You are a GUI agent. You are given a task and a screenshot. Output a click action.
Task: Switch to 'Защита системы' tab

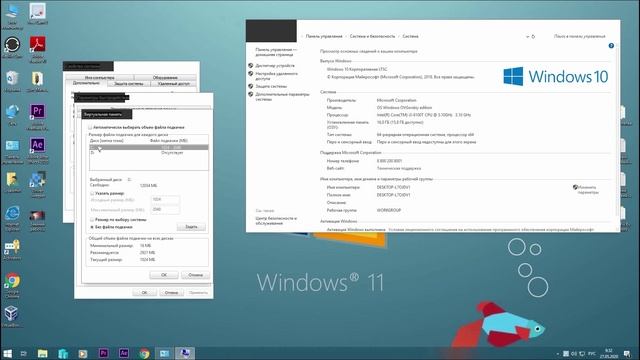point(129,84)
